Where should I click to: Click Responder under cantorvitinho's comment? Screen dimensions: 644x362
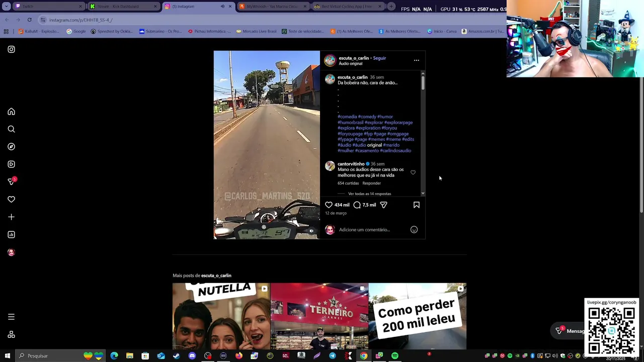tap(372, 183)
